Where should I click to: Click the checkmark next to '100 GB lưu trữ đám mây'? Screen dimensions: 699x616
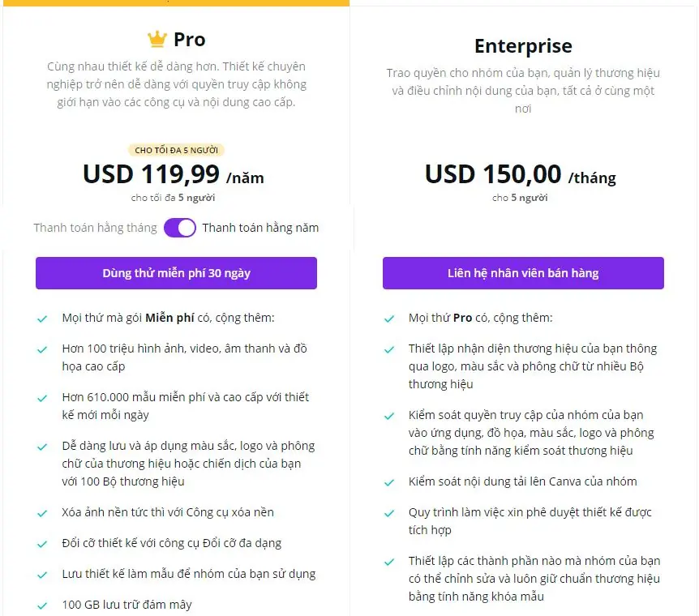point(41,604)
